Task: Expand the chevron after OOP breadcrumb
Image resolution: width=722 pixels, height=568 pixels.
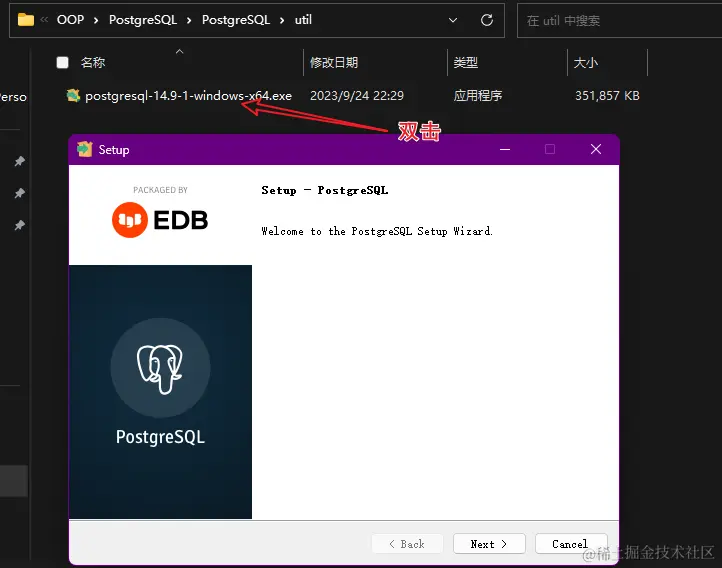Action: [x=96, y=20]
